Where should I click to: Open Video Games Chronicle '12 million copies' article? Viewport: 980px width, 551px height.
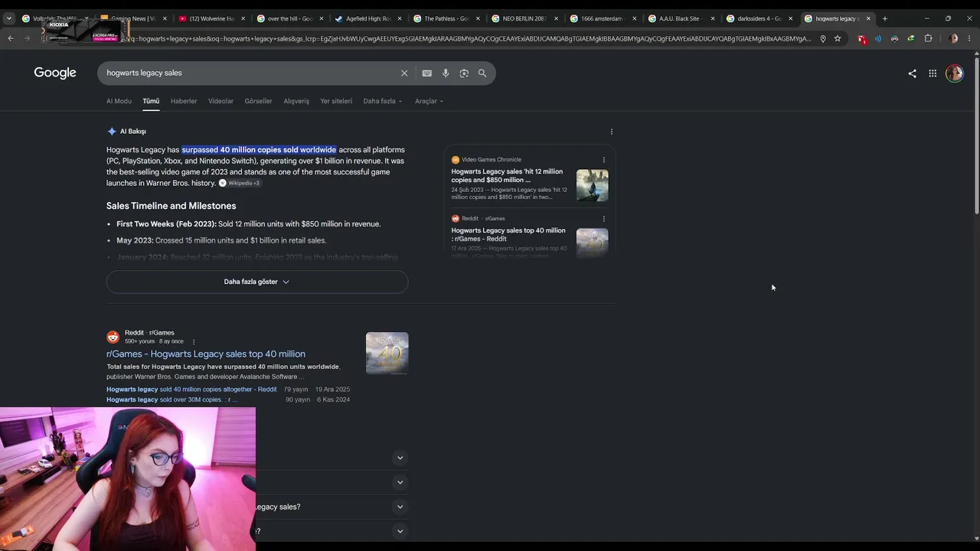click(x=507, y=176)
